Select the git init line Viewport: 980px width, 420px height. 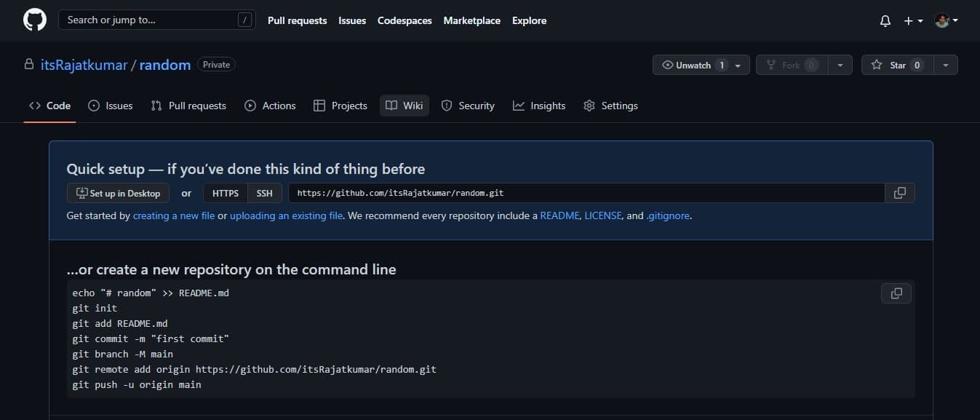[95, 308]
